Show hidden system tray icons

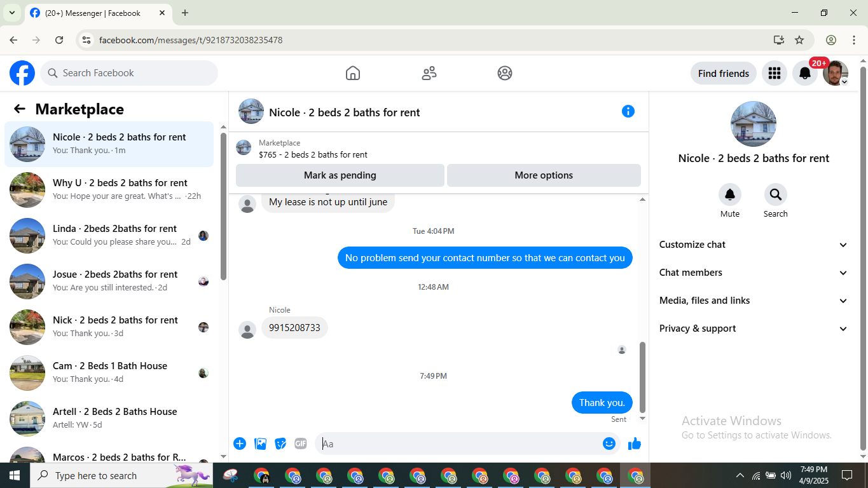click(x=740, y=475)
